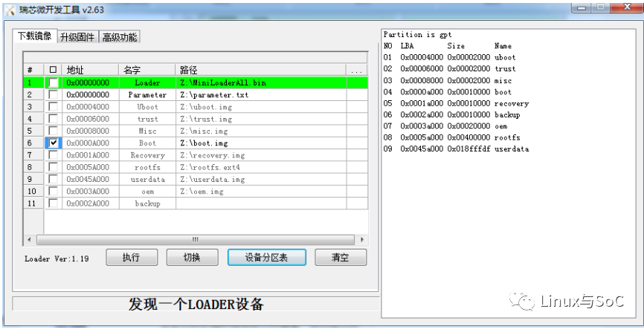Click the app icon in title bar
This screenshot has width=644, height=329.
coord(10,10)
